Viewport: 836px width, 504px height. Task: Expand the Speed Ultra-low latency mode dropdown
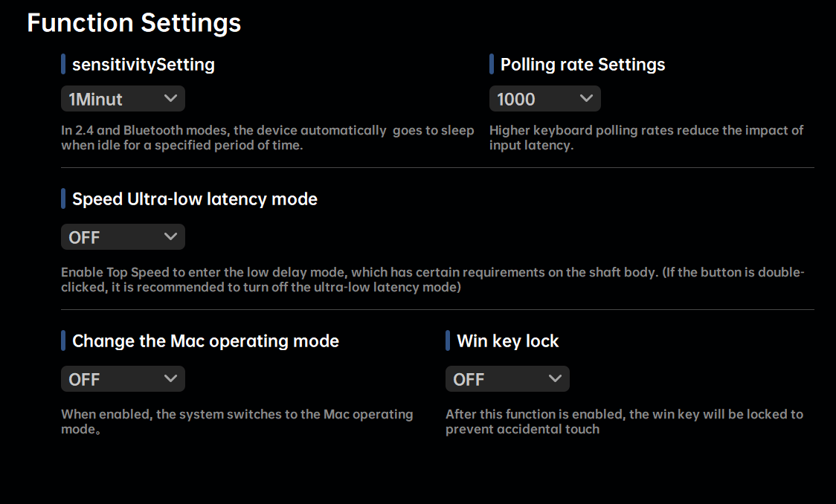(x=122, y=237)
